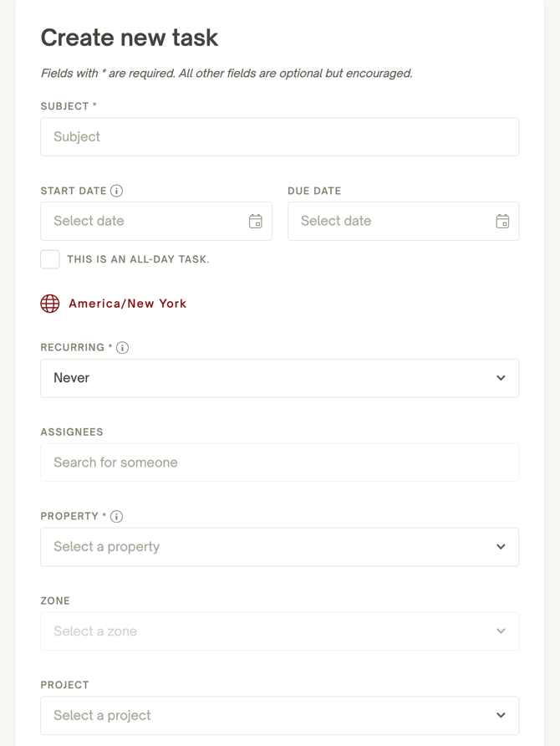Expand the chevron on the Property selector

tap(501, 547)
